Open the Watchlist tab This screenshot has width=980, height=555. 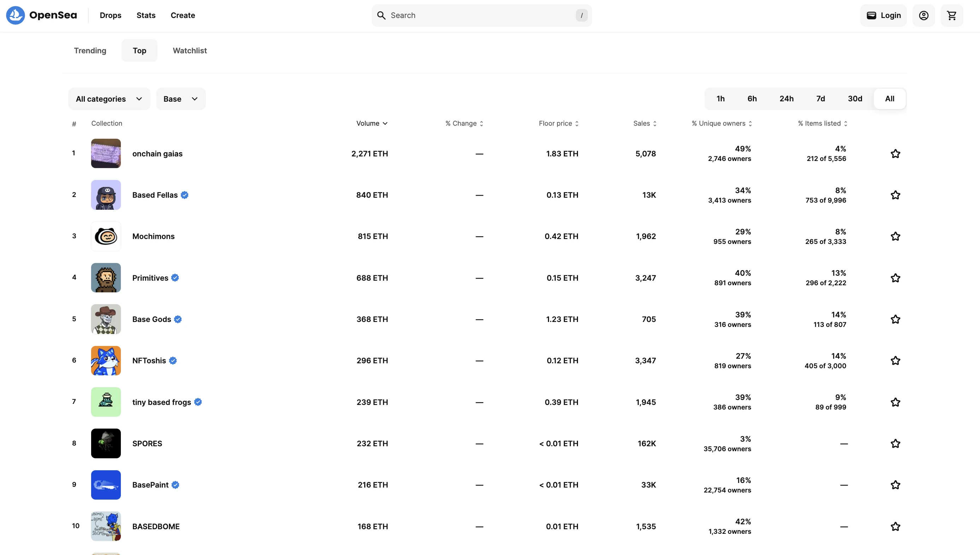(189, 50)
